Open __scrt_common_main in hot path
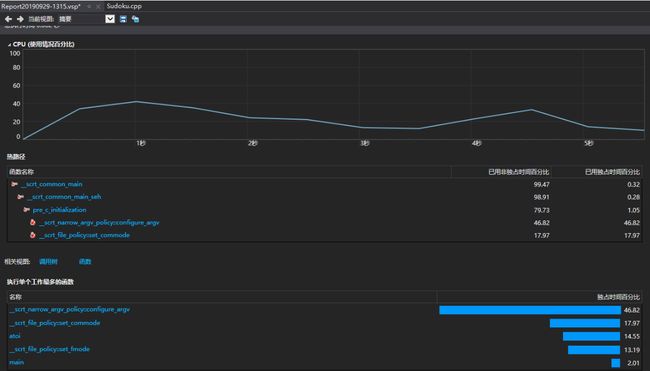The height and width of the screenshot is (371, 650). 52,184
